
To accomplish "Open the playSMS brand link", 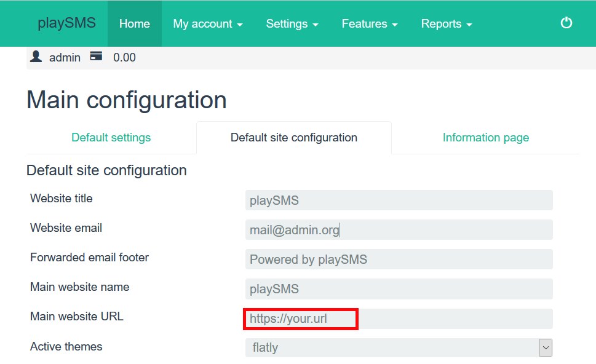I will pyautogui.click(x=66, y=23).
